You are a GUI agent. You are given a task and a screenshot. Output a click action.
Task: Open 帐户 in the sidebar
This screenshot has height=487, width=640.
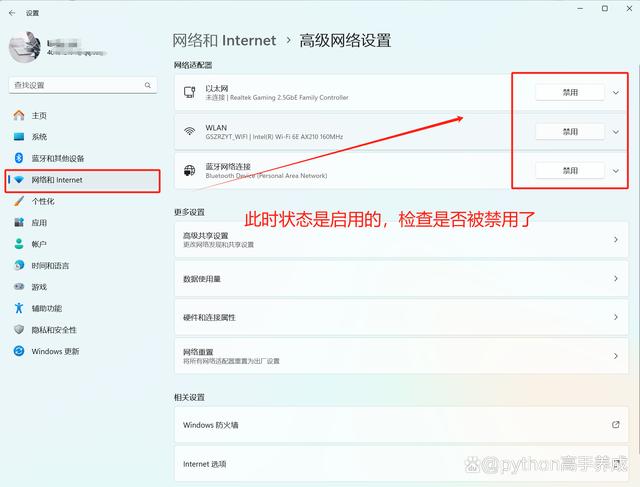83,244
